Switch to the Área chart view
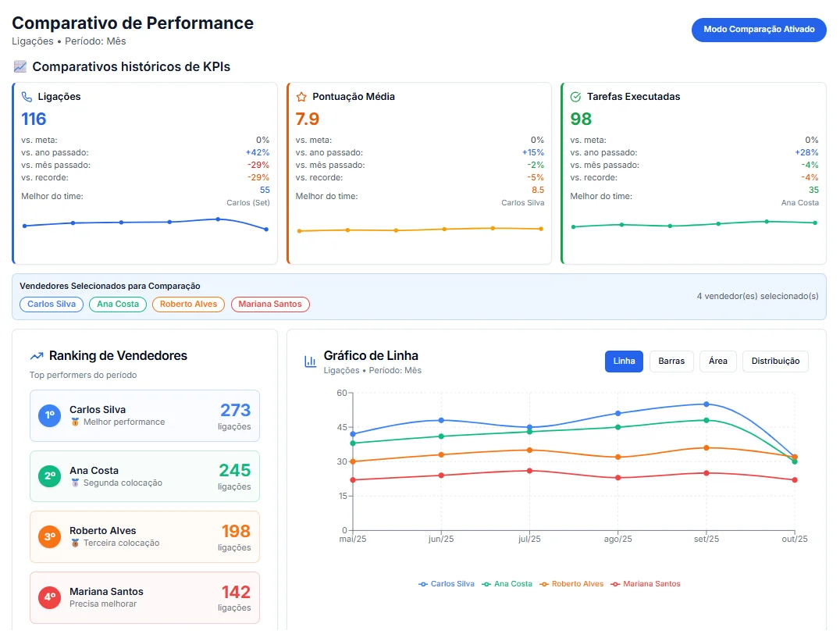 pos(717,362)
